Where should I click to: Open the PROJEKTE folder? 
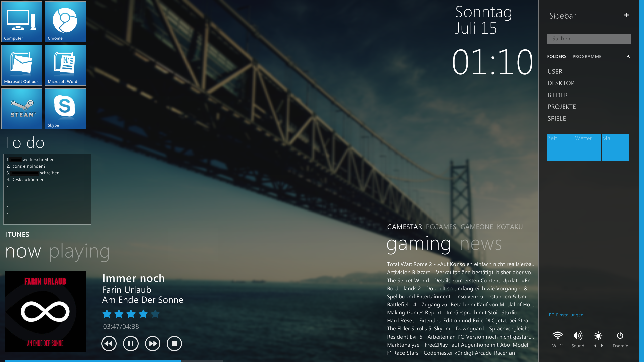(x=561, y=107)
